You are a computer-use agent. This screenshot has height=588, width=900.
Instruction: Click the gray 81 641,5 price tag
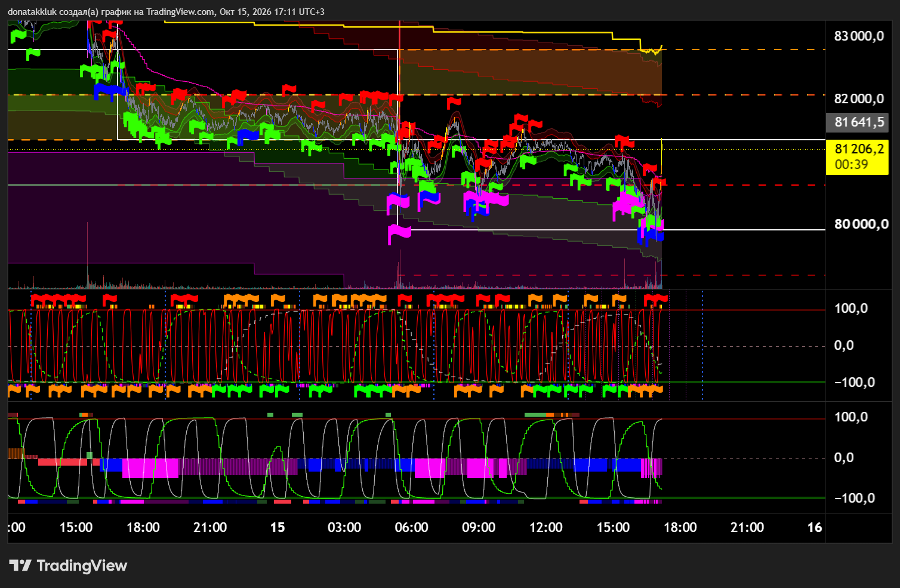[x=857, y=122]
